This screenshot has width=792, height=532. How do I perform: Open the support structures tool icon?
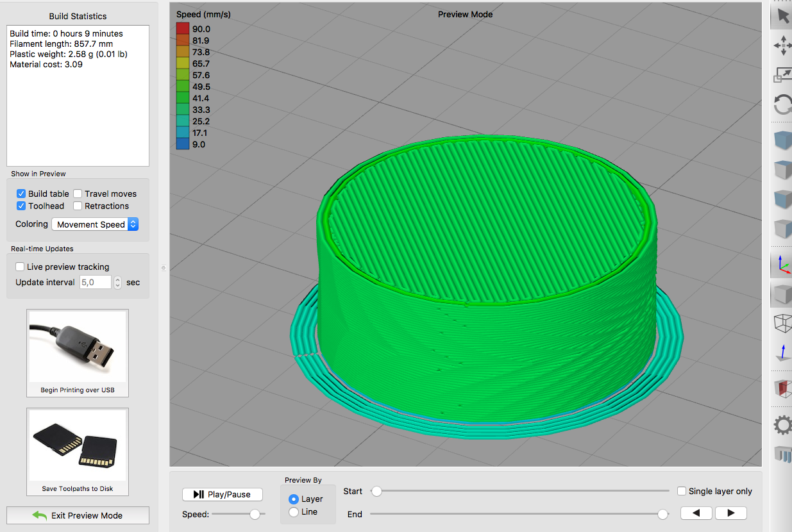(x=782, y=454)
